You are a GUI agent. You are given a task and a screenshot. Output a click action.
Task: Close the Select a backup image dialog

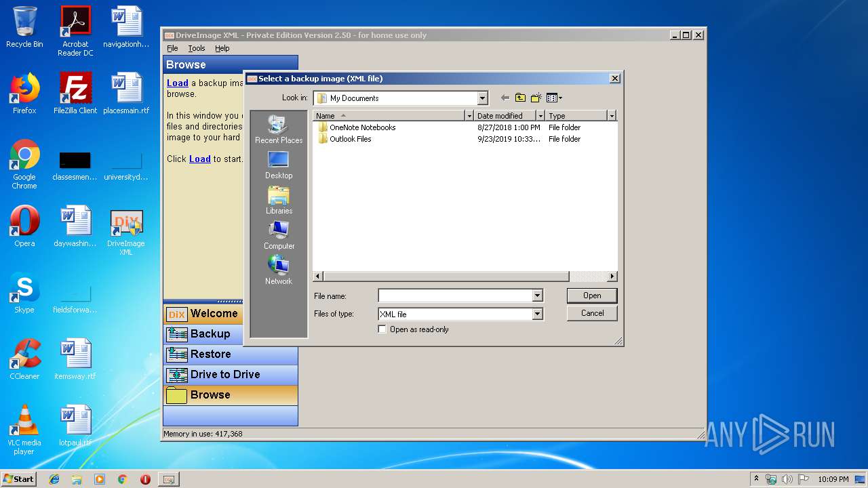point(615,79)
